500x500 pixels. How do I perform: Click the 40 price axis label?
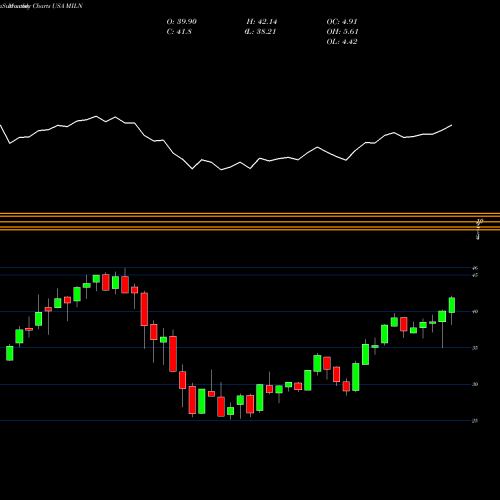[x=475, y=312]
